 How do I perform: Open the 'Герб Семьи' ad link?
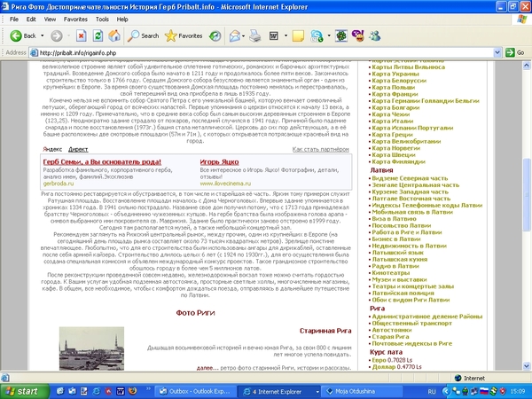102,162
